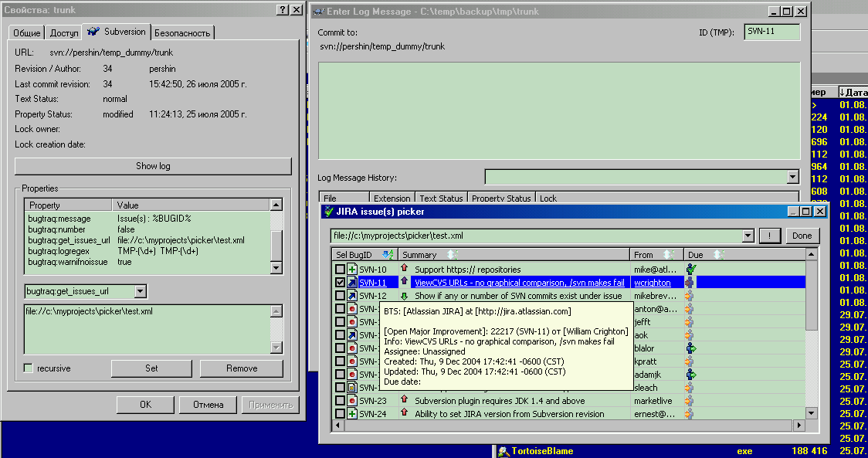Click the improvement type icon of SVN-11
This screenshot has height=458, width=868.
click(x=352, y=283)
